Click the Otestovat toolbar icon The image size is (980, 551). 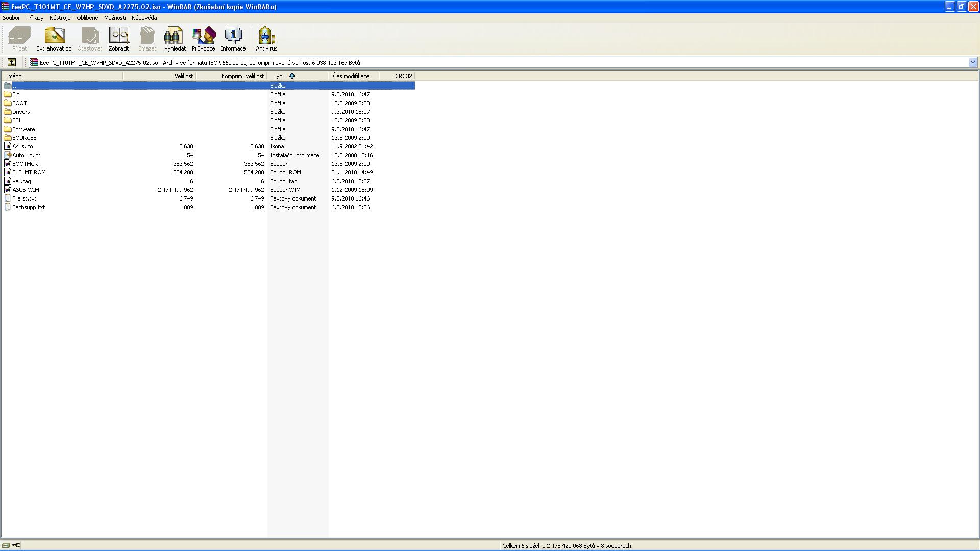pyautogui.click(x=89, y=39)
